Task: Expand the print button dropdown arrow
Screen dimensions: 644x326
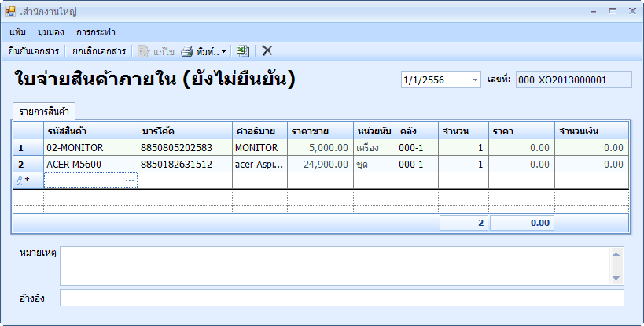Action: [x=224, y=52]
